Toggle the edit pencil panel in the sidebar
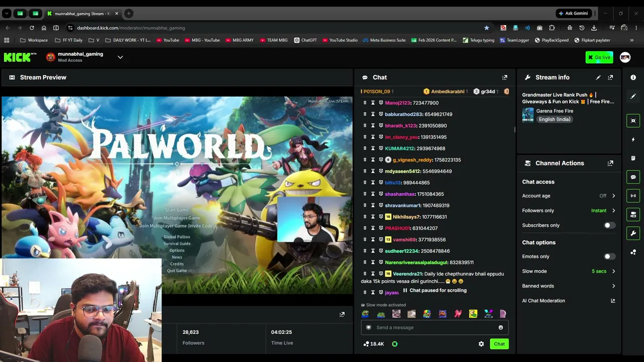This screenshot has height=362, width=644. [633, 96]
